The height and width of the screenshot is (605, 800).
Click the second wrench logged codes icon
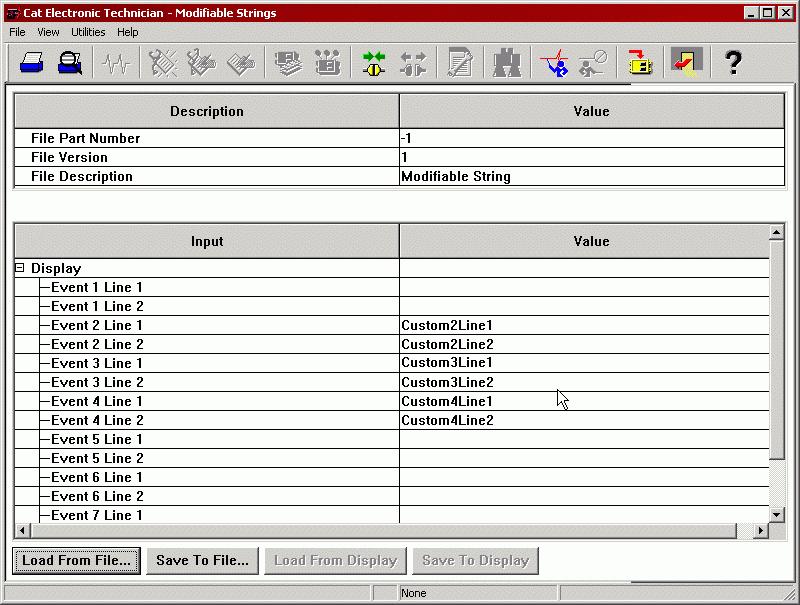202,63
